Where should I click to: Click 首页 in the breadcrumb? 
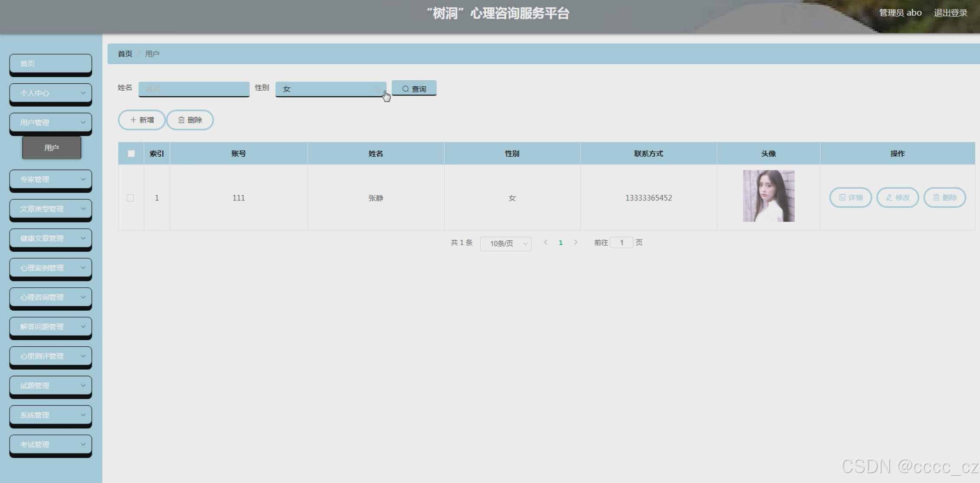[125, 54]
